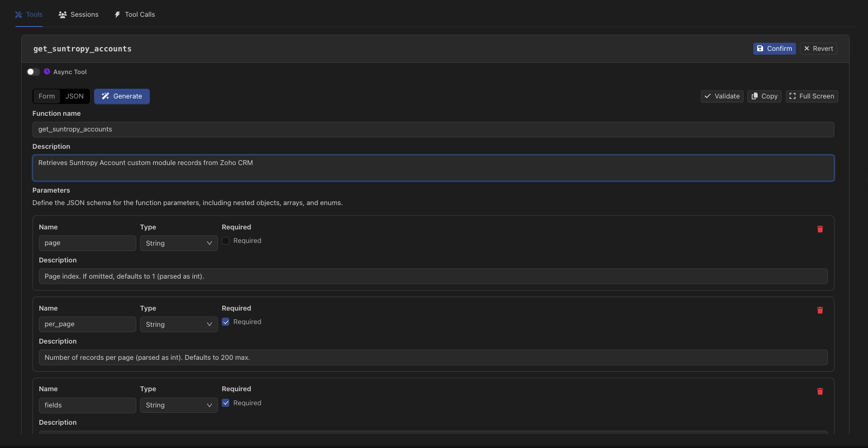Delete the fields parameter with trash icon

[820, 392]
